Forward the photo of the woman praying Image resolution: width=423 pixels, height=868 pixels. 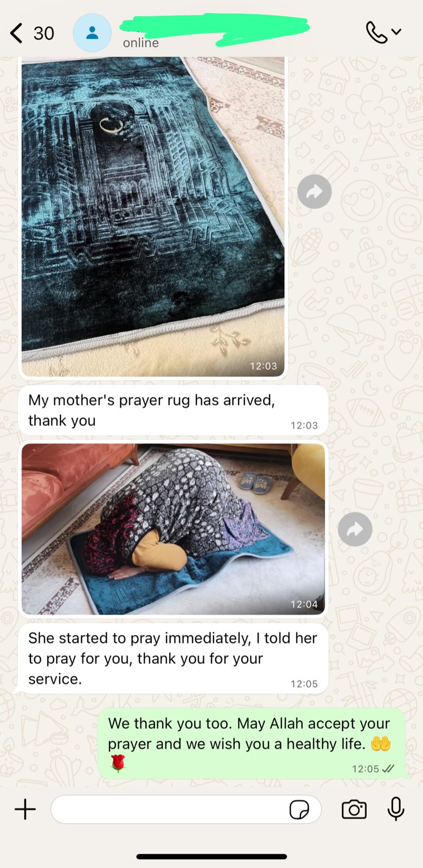[355, 529]
